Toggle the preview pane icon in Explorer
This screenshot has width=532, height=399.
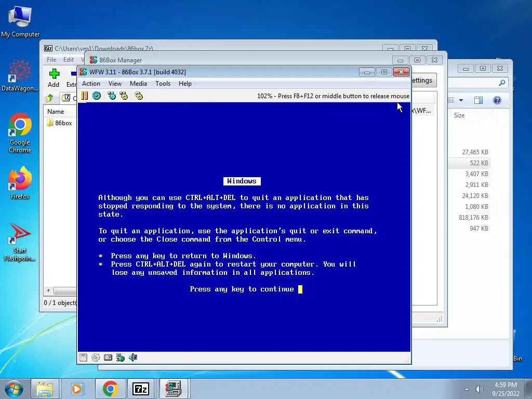(478, 100)
